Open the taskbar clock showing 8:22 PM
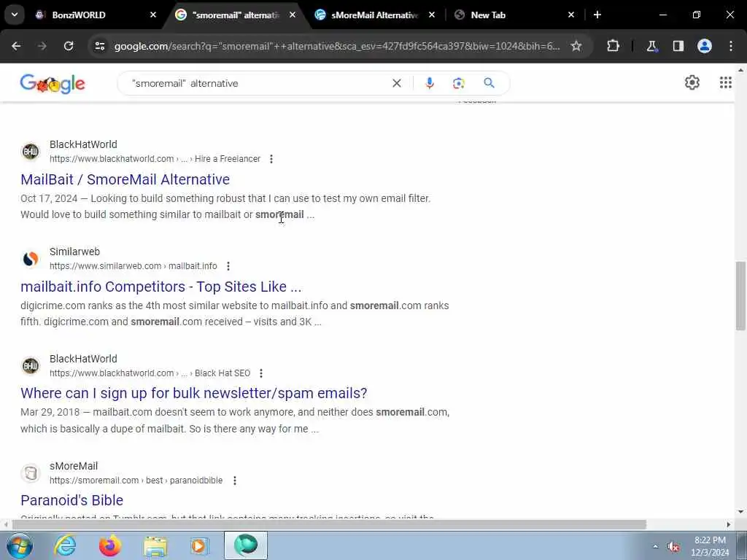The height and width of the screenshot is (560, 747). click(710, 546)
